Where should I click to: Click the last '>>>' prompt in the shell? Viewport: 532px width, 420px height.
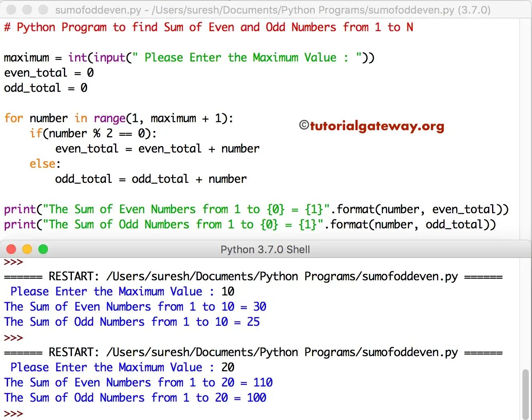pyautogui.click(x=14, y=414)
